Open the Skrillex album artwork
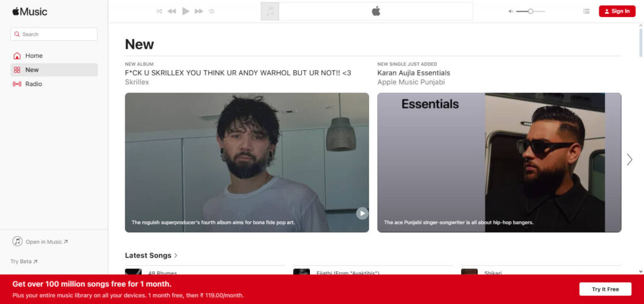The width and height of the screenshot is (644, 304). [247, 163]
